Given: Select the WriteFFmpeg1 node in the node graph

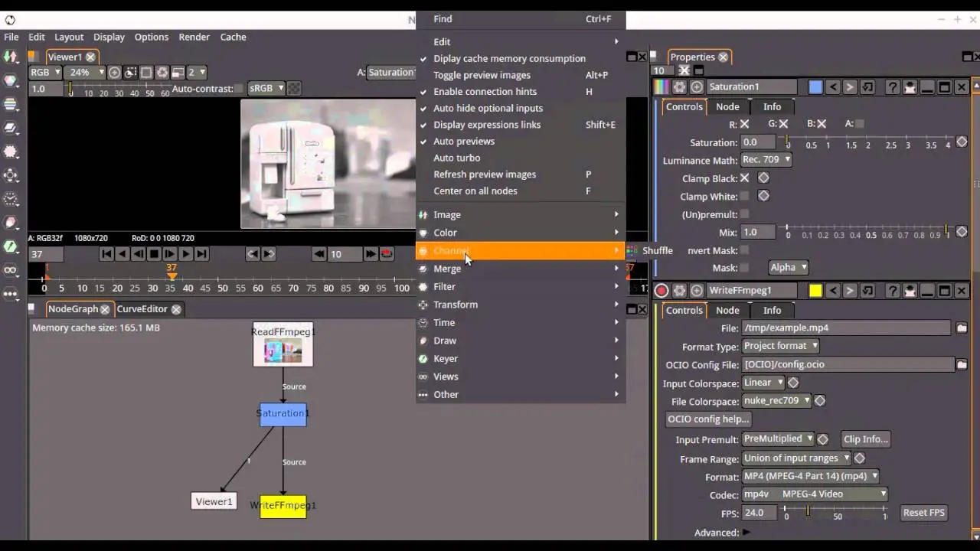Looking at the screenshot, I should click(282, 505).
